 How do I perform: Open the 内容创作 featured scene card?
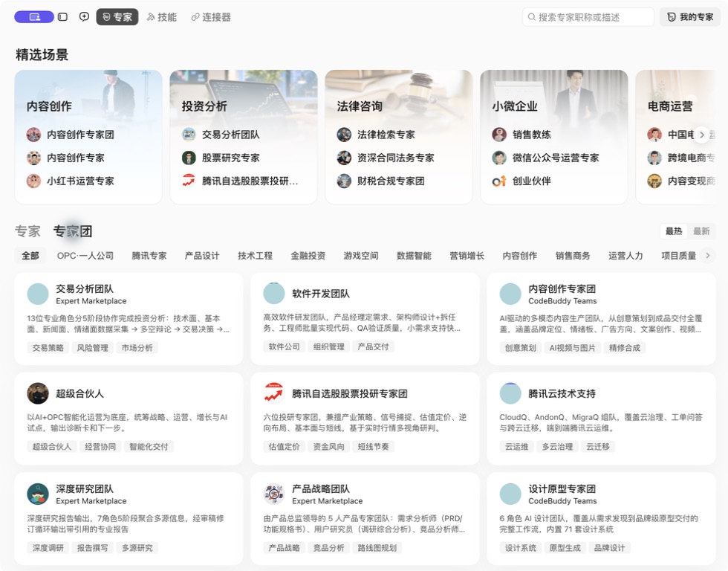pyautogui.click(x=88, y=137)
